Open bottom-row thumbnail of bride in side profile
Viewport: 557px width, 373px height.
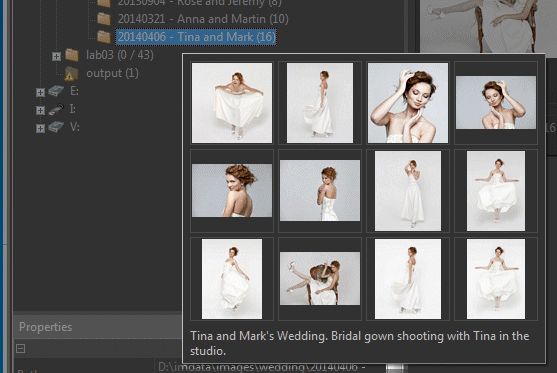408,279
